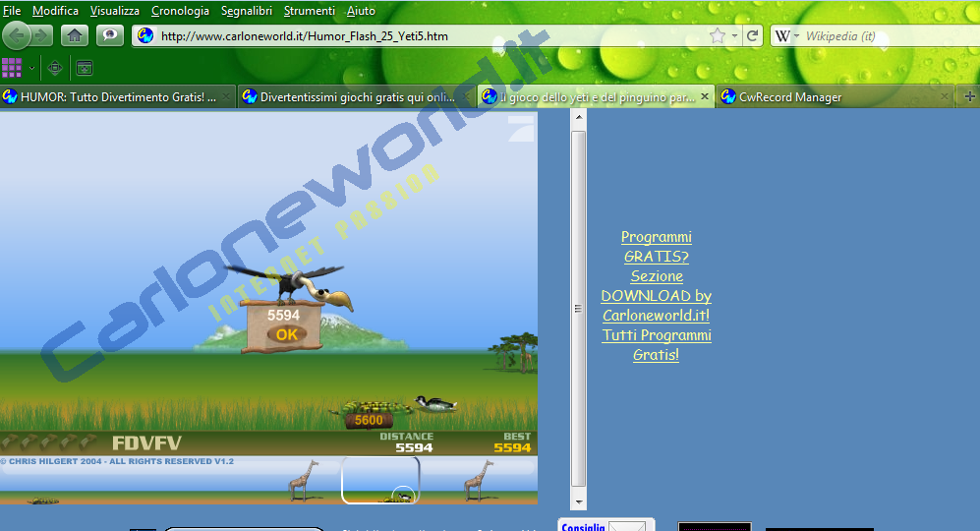
Task: Click the 5594 score on the sign
Action: 284,316
